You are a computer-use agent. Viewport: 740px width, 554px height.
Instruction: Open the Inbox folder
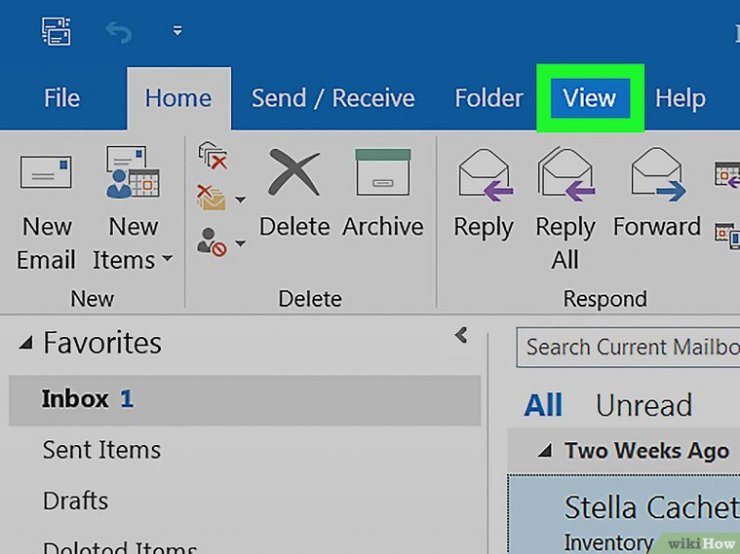coord(244,400)
